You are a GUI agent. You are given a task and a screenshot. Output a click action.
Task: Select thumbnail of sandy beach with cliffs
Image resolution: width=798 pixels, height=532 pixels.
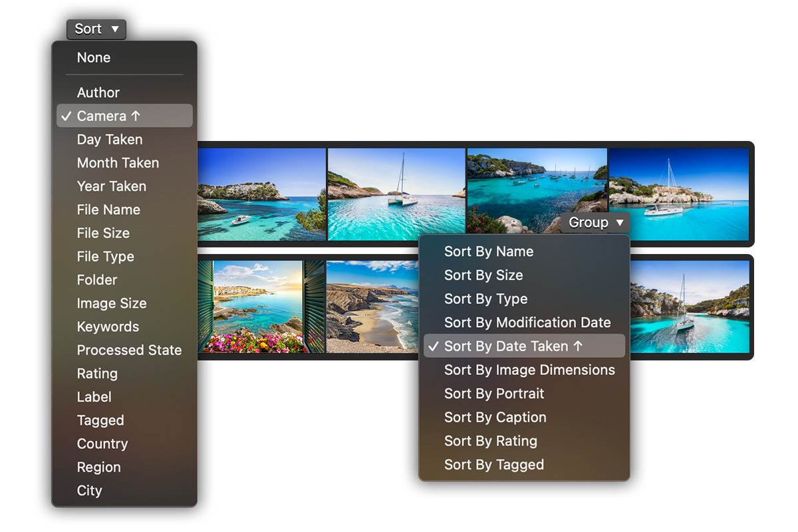373,307
